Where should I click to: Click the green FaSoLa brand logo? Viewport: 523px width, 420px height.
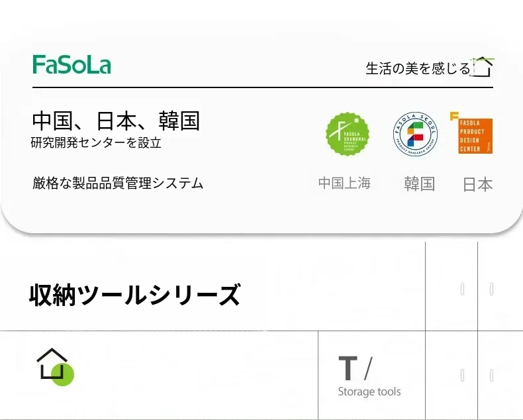pyautogui.click(x=71, y=65)
